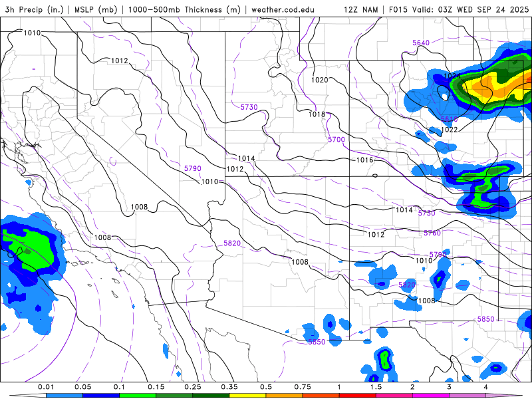The image size is (532, 399).
Task: Click the legend value label '0.75'
Action: click(303, 387)
